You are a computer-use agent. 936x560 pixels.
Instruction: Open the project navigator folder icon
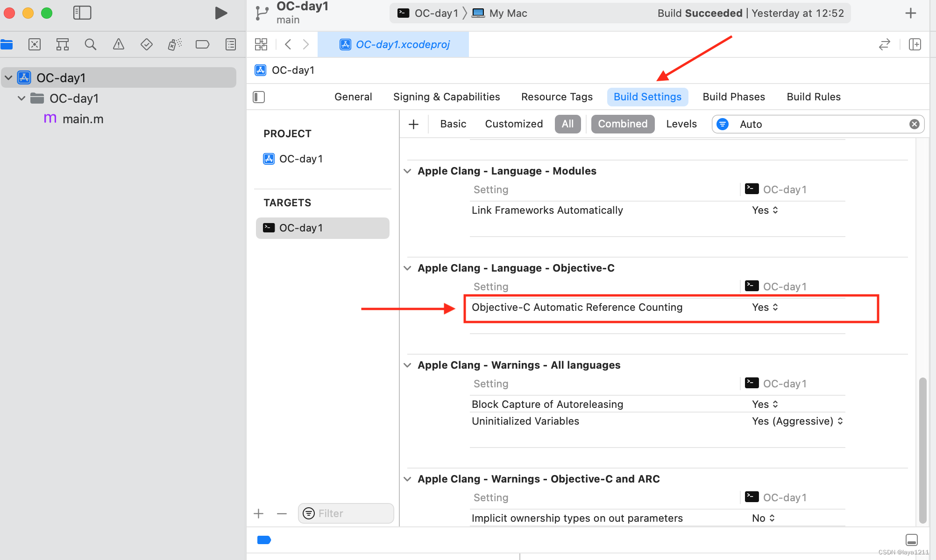pyautogui.click(x=7, y=44)
